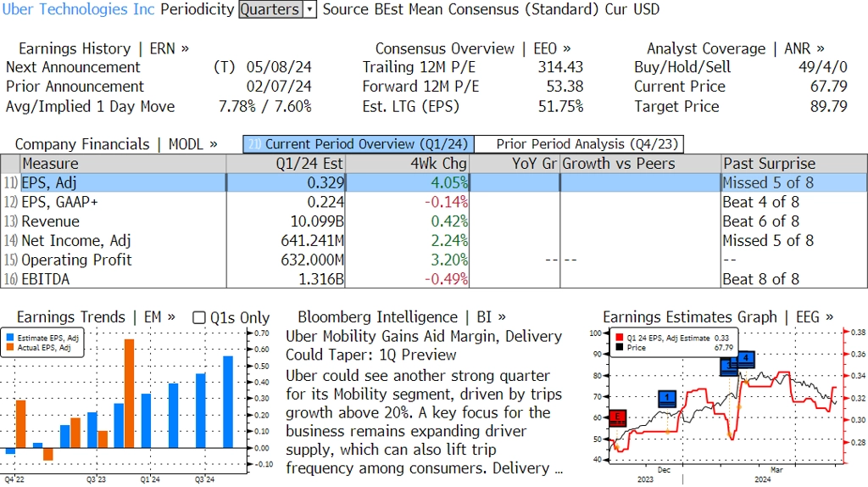Image resolution: width=868 pixels, height=487 pixels.
Task: Open Earnings Estimates Graph EEG section
Action: click(718, 317)
